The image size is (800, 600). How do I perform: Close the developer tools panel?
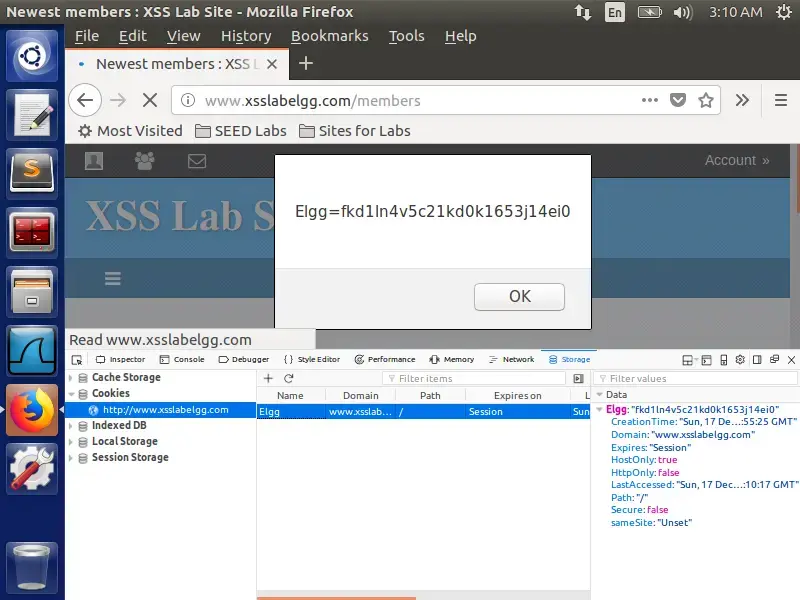coord(791,360)
